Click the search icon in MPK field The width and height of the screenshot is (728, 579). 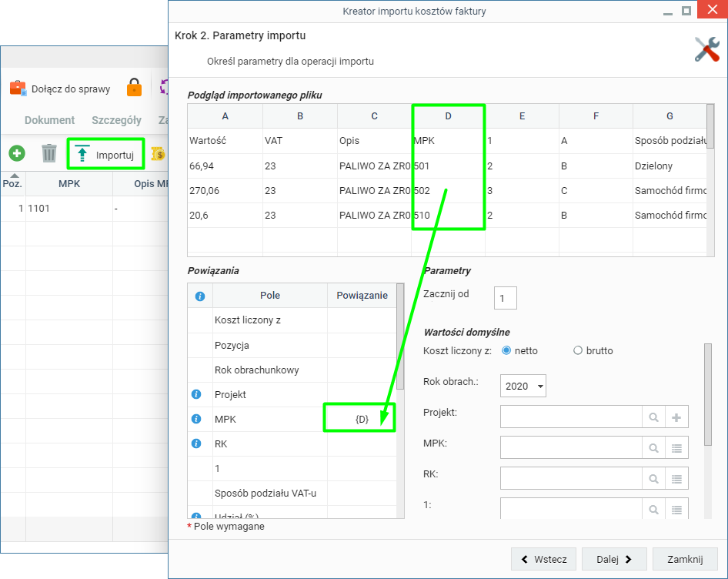(x=653, y=448)
